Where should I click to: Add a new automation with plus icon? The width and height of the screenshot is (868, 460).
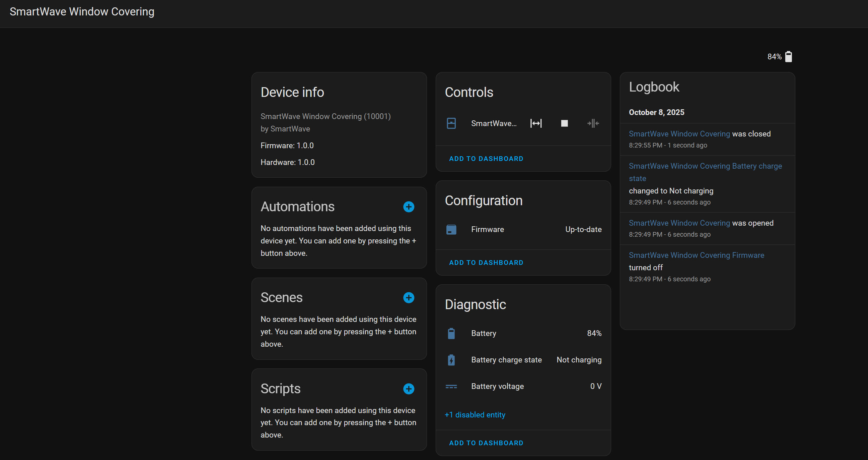pos(409,207)
